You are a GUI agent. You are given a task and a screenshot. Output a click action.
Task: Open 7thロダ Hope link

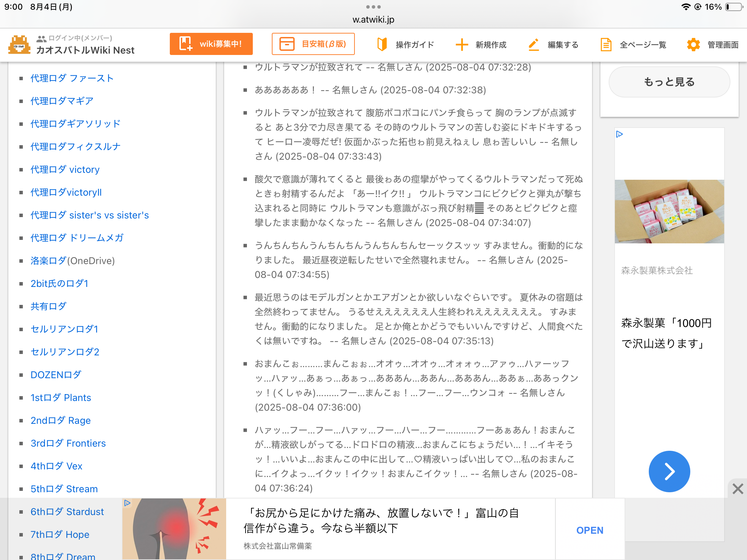(60, 534)
